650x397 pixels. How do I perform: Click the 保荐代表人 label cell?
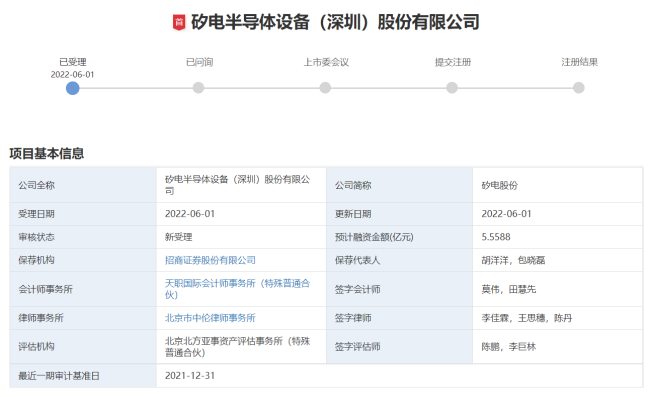400,260
